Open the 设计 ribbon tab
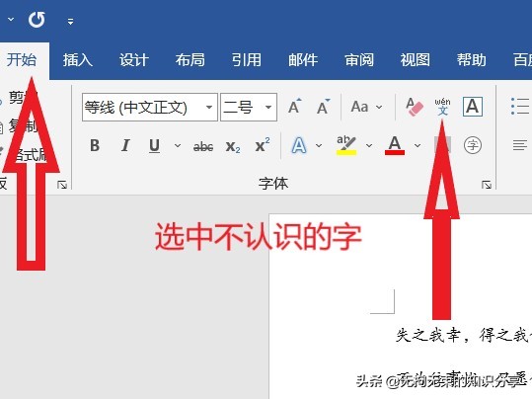The image size is (532, 399). coord(134,60)
